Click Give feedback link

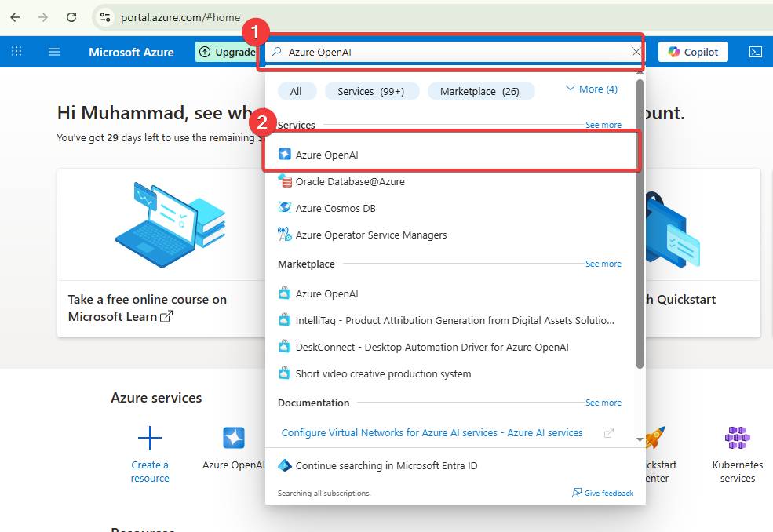pos(609,493)
